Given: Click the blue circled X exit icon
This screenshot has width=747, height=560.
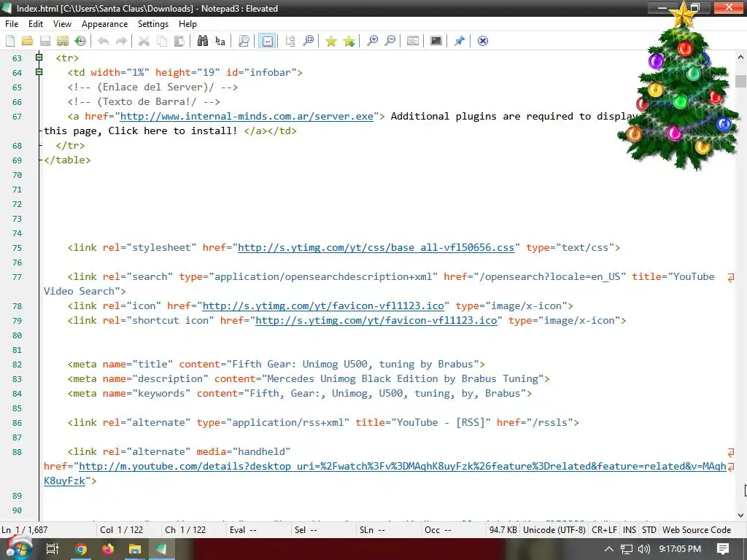Looking at the screenshot, I should [483, 41].
